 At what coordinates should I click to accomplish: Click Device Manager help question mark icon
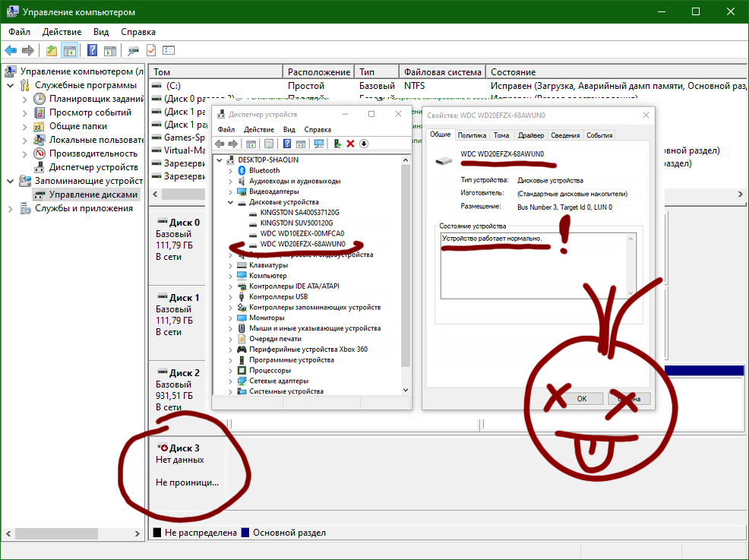(286, 144)
